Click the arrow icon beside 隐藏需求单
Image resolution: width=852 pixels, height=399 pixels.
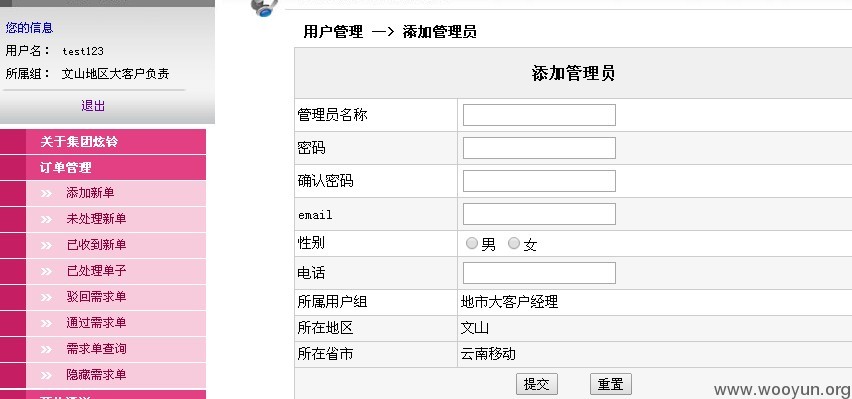(46, 376)
